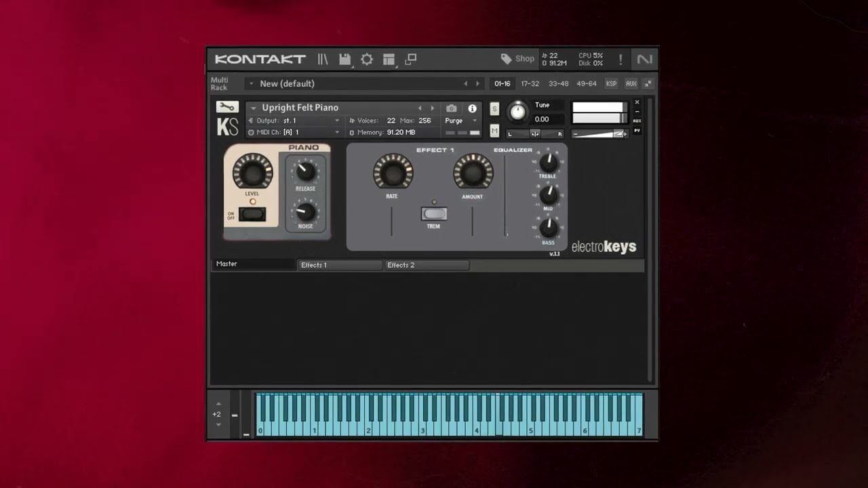Click the Voices count 22
Viewport: 868px width, 488px height.
391,121
